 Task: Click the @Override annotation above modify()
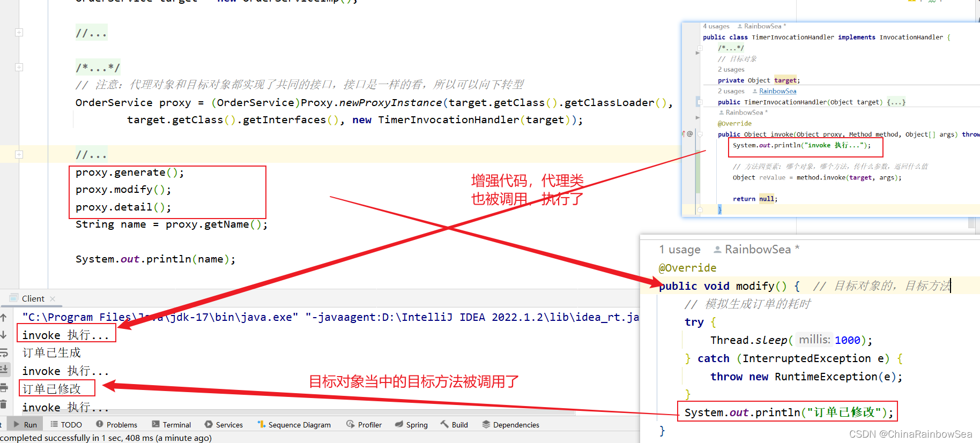pyautogui.click(x=687, y=268)
